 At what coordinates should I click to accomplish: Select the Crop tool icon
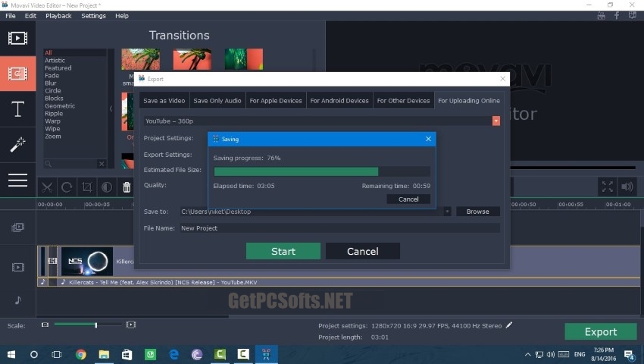(x=86, y=187)
